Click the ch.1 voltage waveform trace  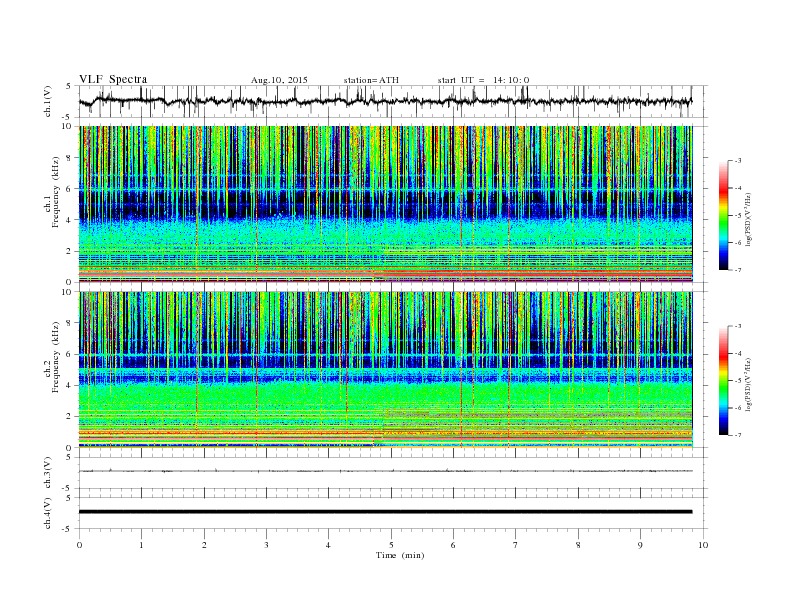tap(385, 101)
